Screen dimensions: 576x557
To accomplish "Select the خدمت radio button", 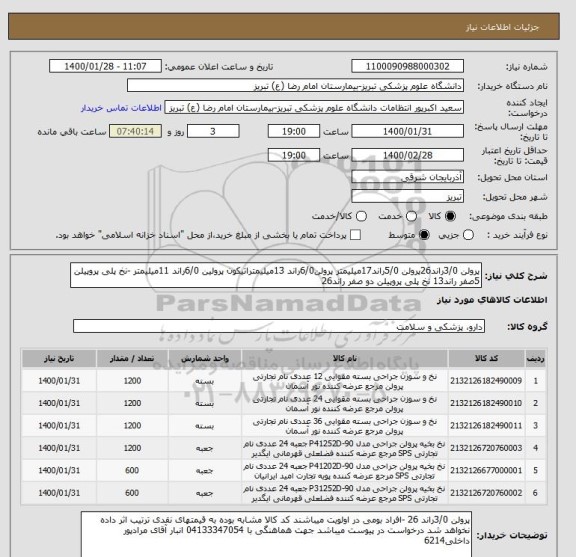I will click(411, 216).
